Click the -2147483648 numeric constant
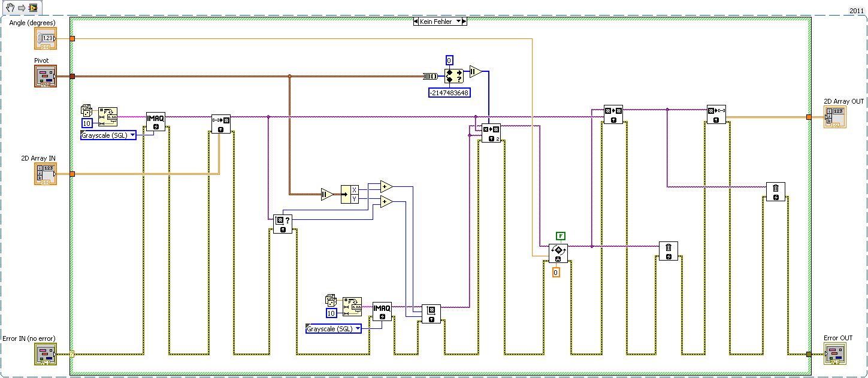This screenshot has width=868, height=378. (449, 93)
